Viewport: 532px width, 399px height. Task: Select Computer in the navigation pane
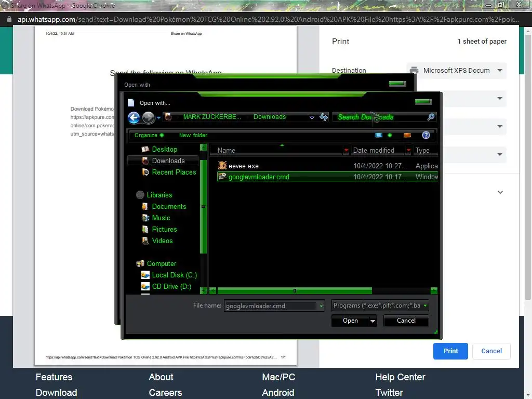point(161,263)
